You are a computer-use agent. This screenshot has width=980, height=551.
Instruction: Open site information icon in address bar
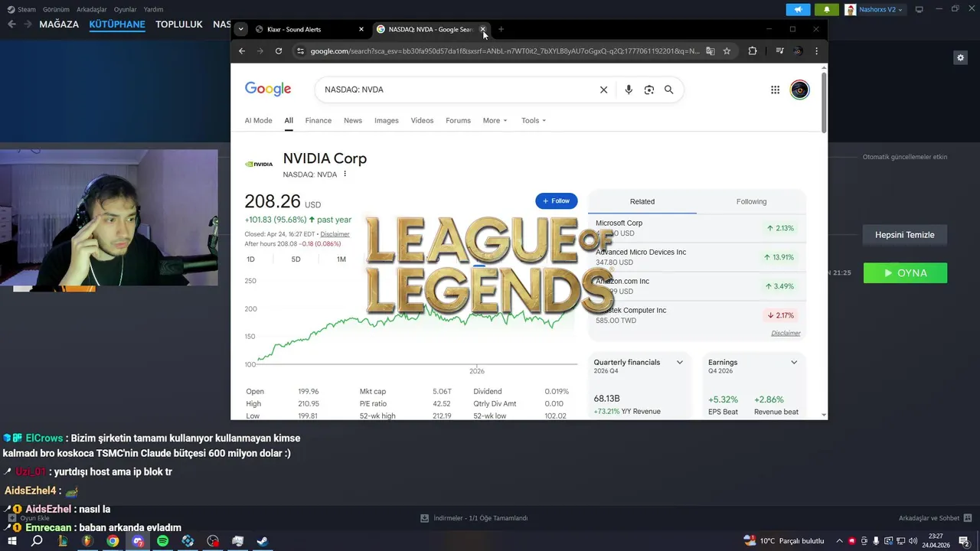301,51
